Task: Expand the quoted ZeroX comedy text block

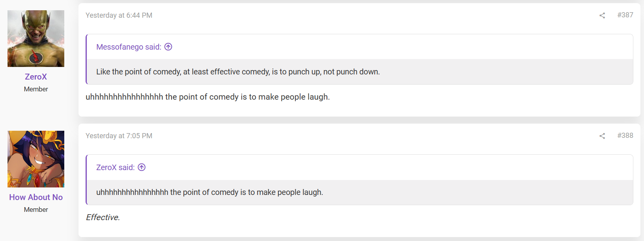Action: tap(360, 192)
